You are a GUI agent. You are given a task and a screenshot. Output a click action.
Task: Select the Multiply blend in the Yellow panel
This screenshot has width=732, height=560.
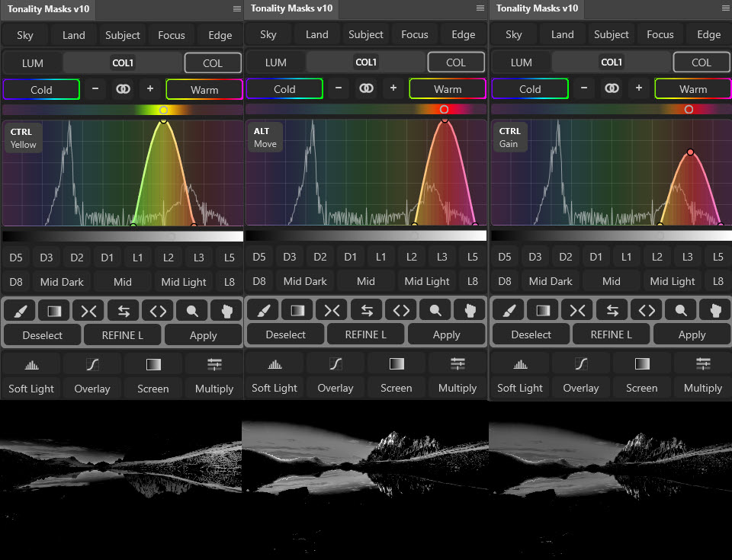click(214, 389)
